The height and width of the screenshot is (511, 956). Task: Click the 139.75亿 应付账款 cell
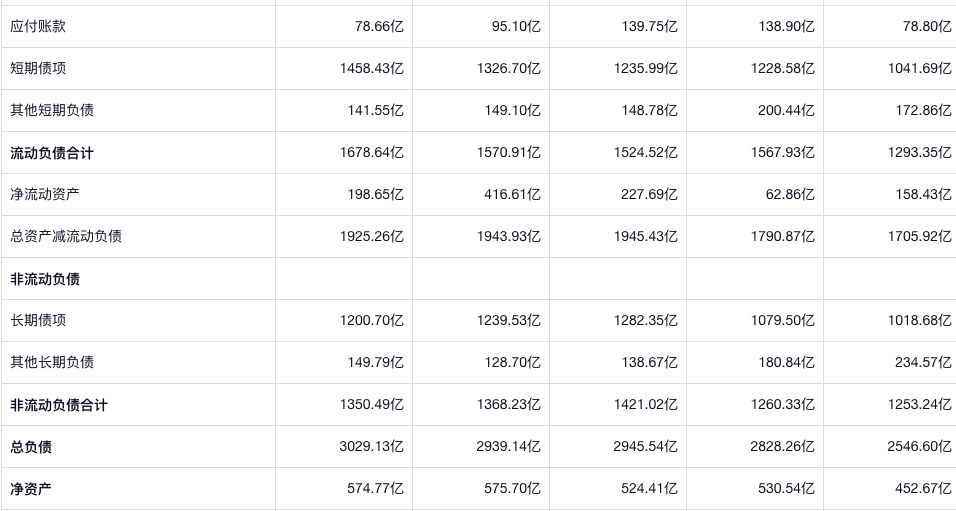tap(649, 26)
